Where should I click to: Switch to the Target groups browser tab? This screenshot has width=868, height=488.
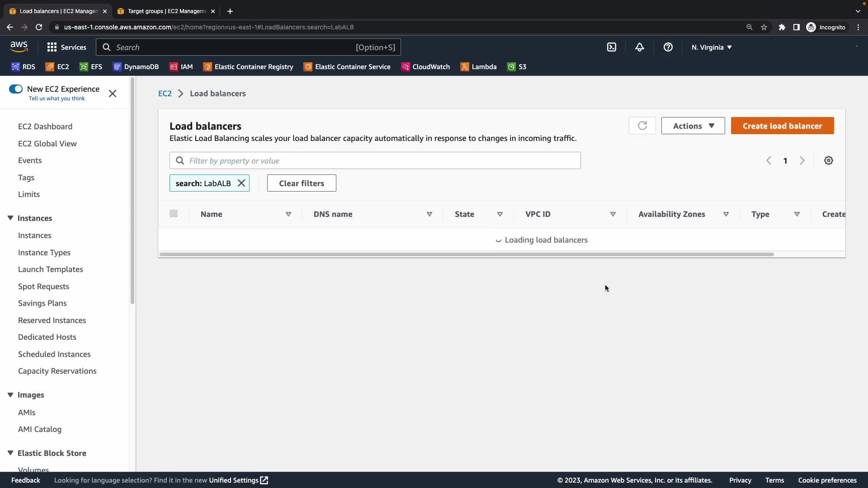coord(165,11)
